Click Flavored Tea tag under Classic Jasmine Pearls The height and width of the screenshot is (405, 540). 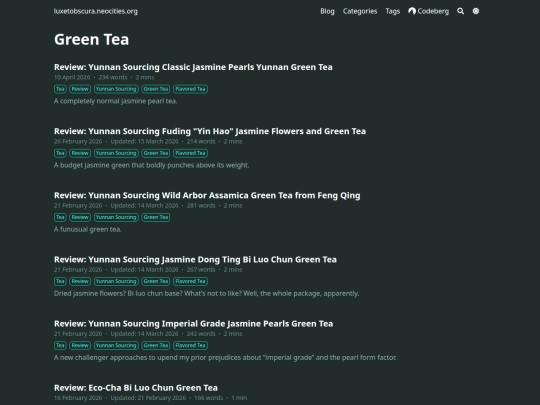coord(190,89)
